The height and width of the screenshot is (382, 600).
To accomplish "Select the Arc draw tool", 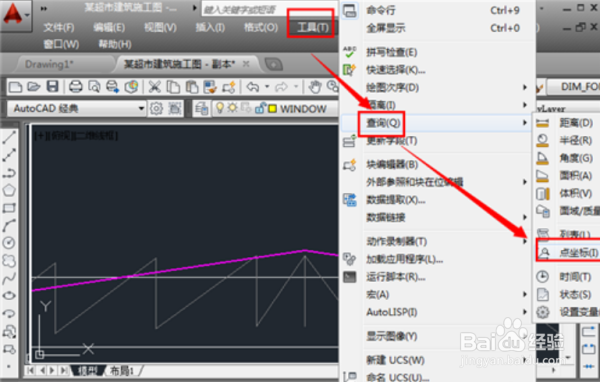I will [9, 225].
